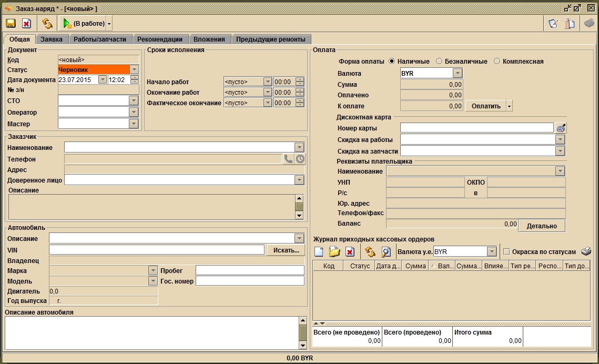Click the Дата документа time stepper
599x364 pixels.
(x=135, y=79)
